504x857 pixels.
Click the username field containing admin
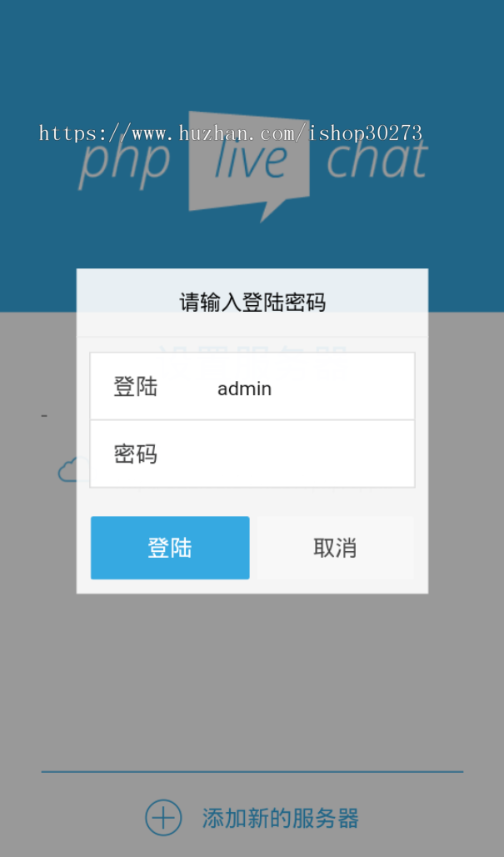tap(252, 387)
